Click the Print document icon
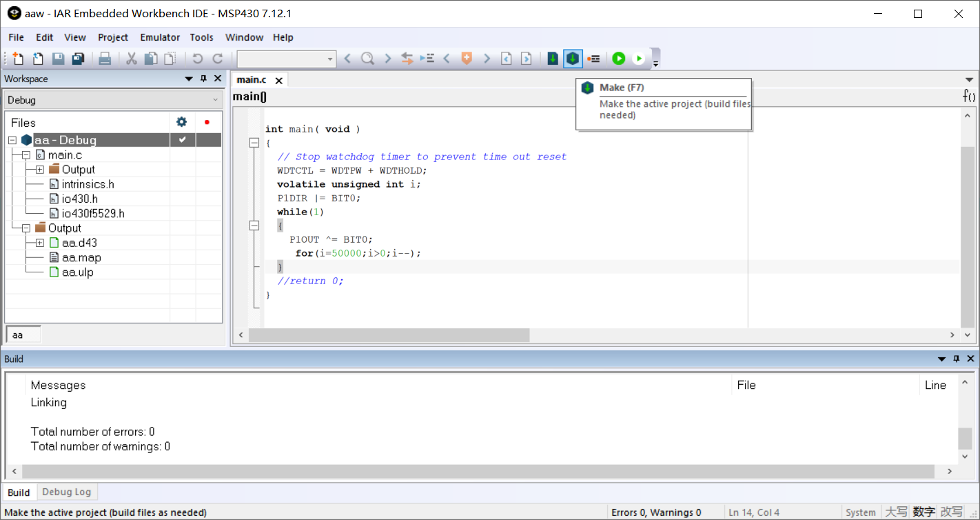The image size is (980, 520). pos(105,59)
